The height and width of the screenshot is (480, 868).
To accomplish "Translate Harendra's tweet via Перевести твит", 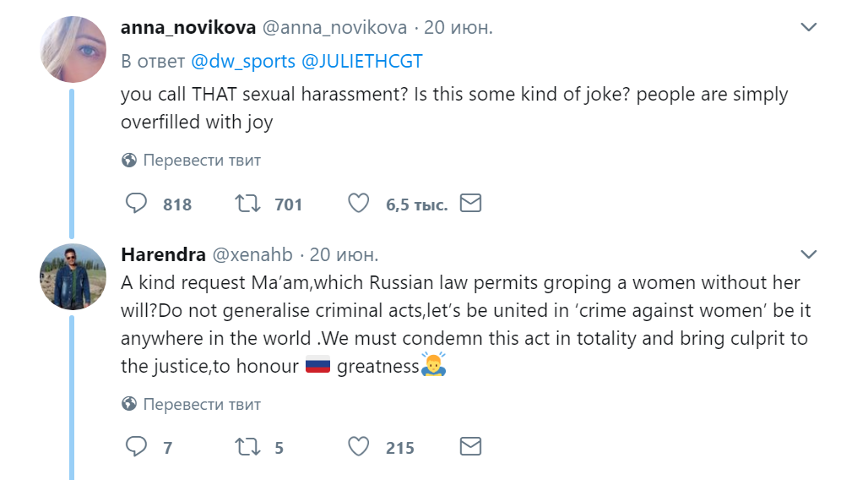I will (191, 404).
